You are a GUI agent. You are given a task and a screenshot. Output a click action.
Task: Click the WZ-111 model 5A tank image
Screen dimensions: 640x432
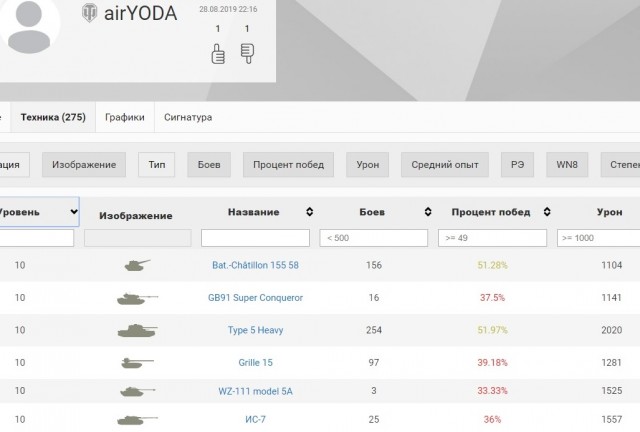click(x=137, y=391)
